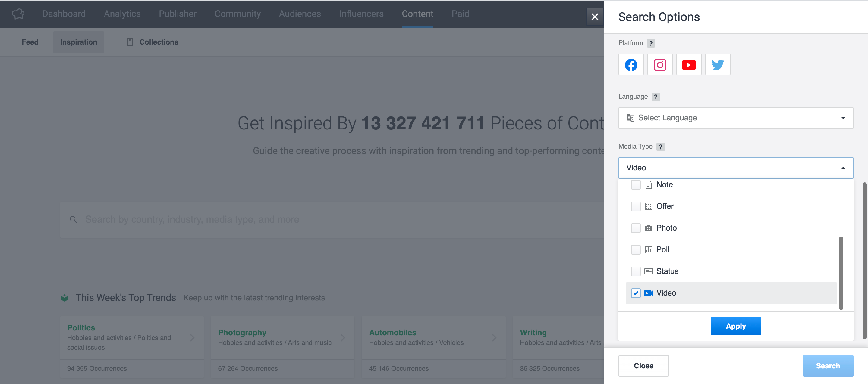
Task: Open the Analytics menu item
Action: [122, 14]
